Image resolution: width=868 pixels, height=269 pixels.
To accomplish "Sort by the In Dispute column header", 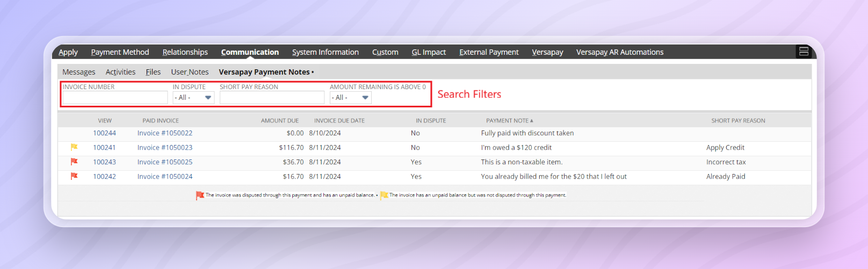I will coord(431,120).
